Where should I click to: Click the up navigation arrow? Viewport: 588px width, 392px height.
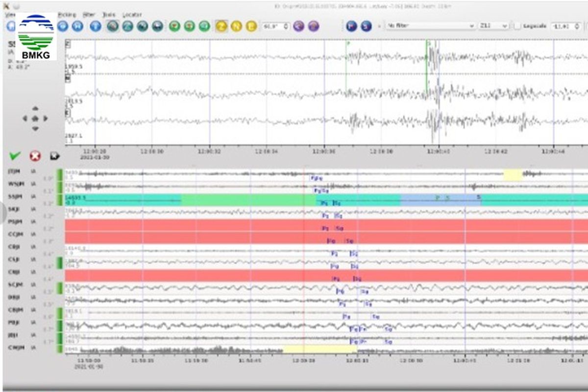click(x=35, y=108)
